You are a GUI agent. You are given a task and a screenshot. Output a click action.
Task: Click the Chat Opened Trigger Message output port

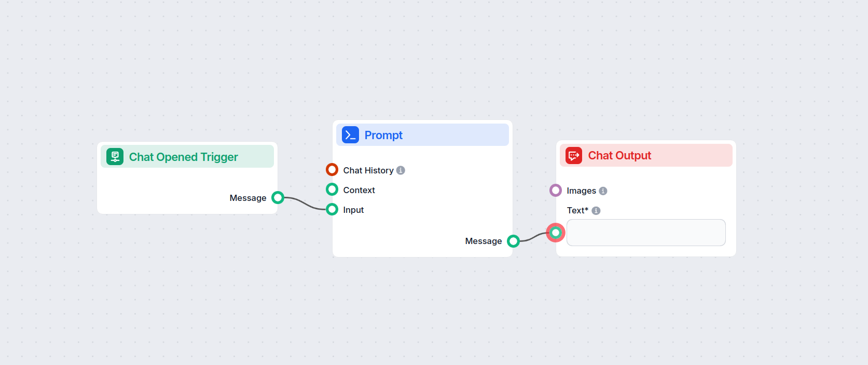(278, 198)
